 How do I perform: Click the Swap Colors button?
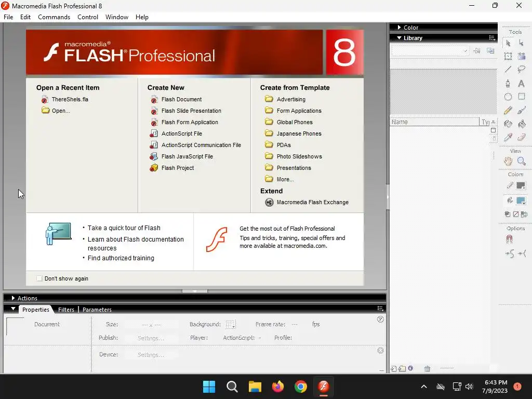pyautogui.click(x=524, y=214)
